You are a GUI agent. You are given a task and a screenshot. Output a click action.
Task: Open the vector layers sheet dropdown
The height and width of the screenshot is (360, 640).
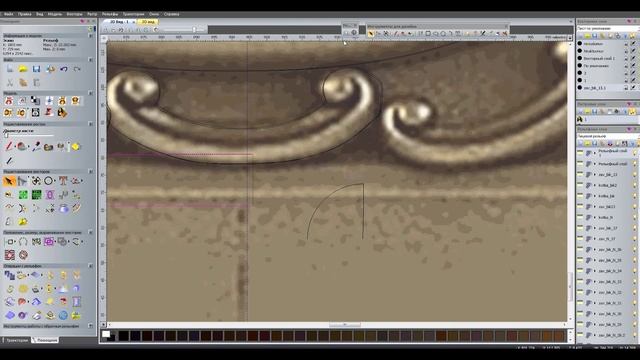(x=607, y=29)
